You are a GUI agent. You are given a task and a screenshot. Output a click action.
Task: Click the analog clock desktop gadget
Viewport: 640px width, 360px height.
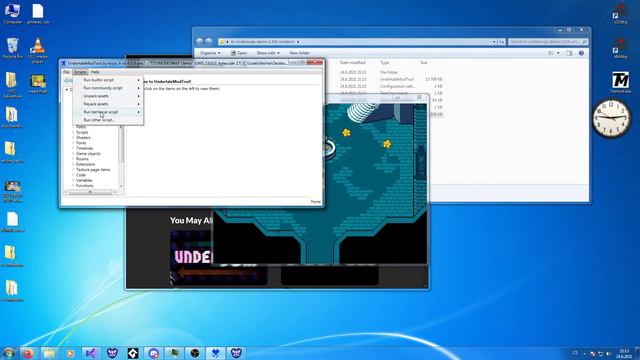click(611, 118)
